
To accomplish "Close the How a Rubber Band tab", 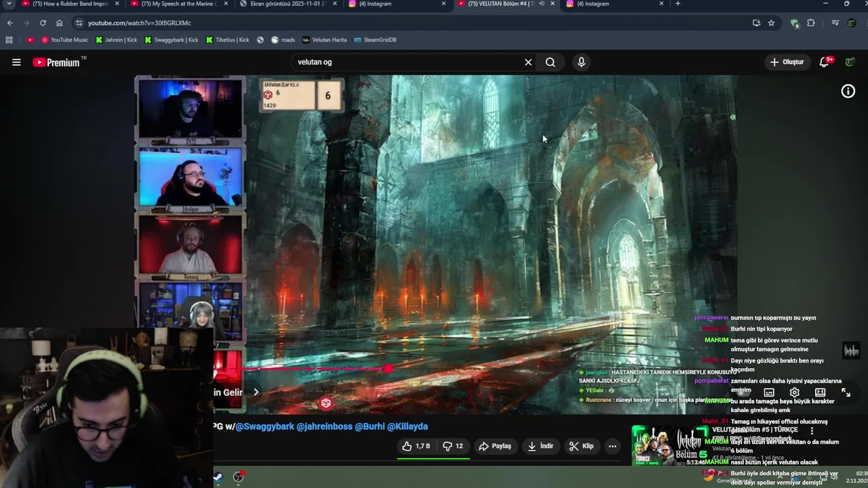I will click(117, 4).
